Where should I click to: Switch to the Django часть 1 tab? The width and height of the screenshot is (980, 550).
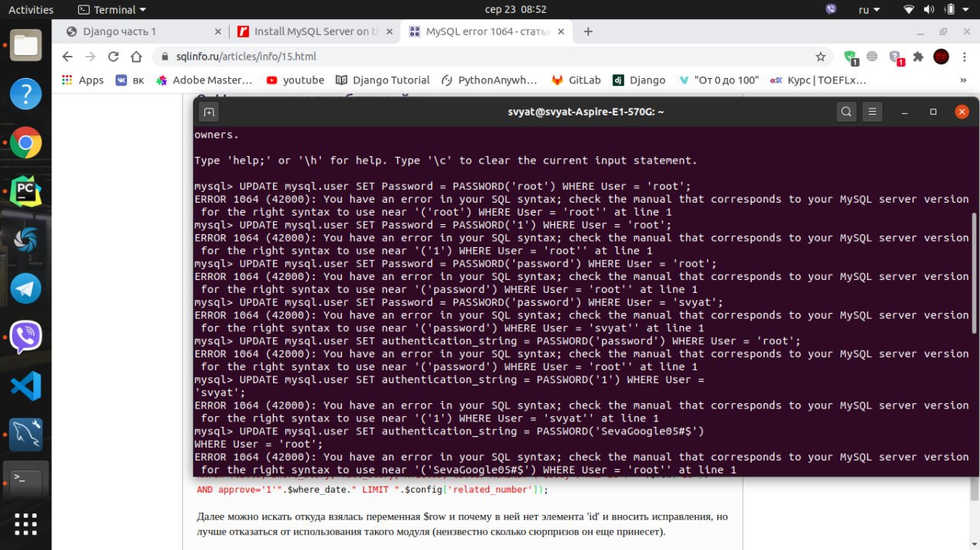pos(144,31)
